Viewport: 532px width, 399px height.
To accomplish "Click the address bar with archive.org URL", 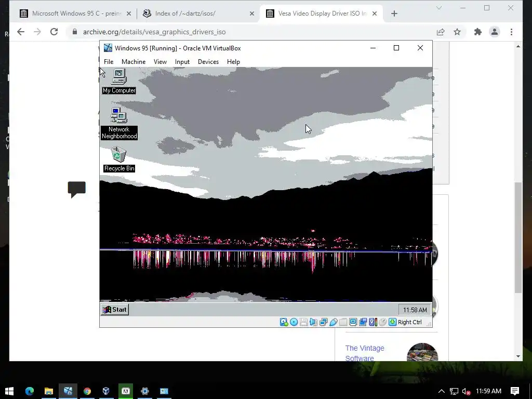I will (x=251, y=32).
